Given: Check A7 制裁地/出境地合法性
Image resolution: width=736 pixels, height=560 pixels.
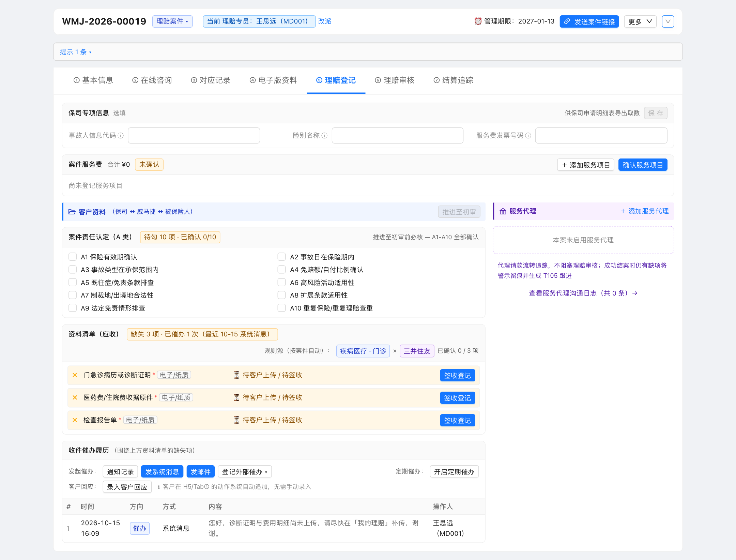Looking at the screenshot, I should tap(73, 295).
